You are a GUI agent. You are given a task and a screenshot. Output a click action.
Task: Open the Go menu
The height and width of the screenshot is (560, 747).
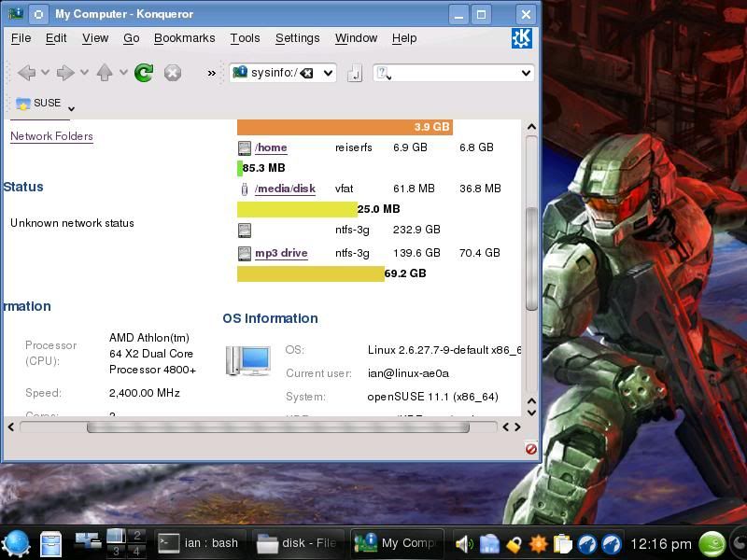(x=131, y=38)
